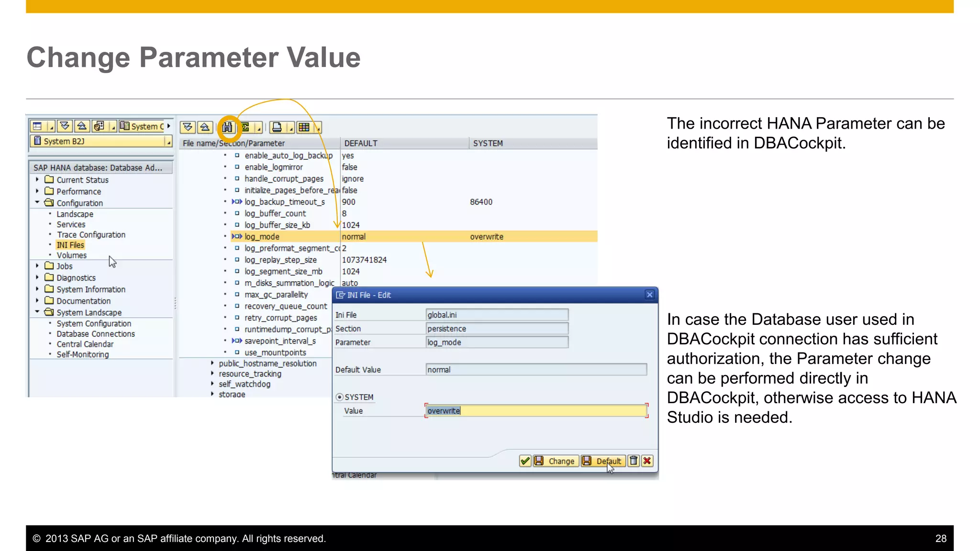
Task: Click the personalize settings icon in navigation toolbar
Action: point(99,126)
